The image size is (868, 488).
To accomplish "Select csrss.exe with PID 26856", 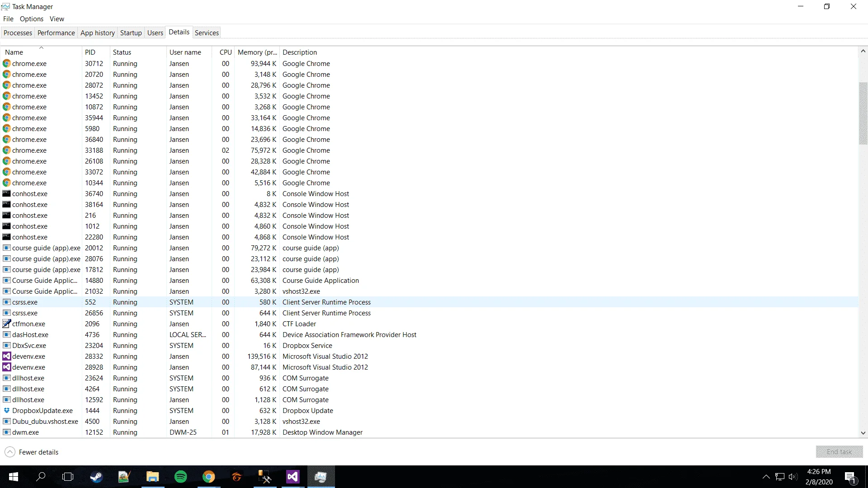I will coord(429,313).
